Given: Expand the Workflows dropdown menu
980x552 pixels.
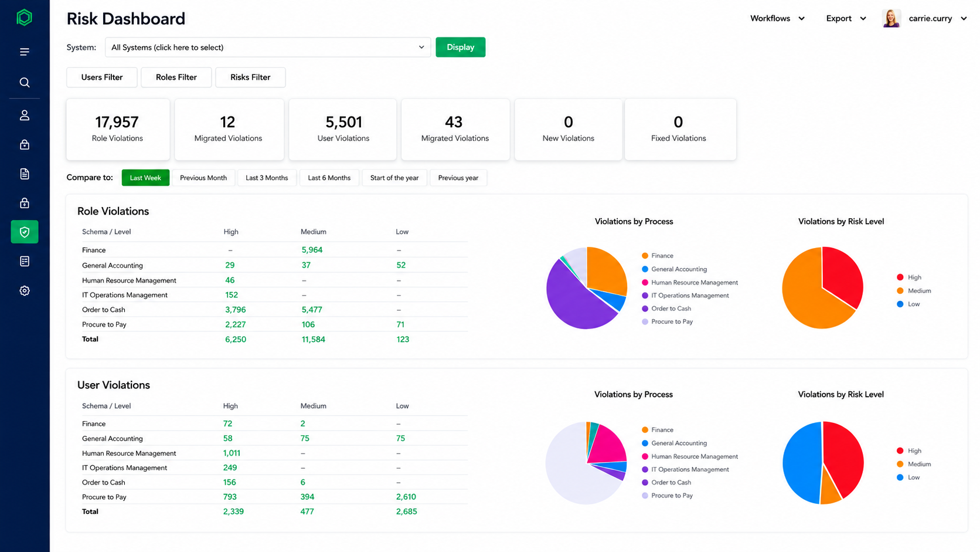Looking at the screenshot, I should coord(777,18).
